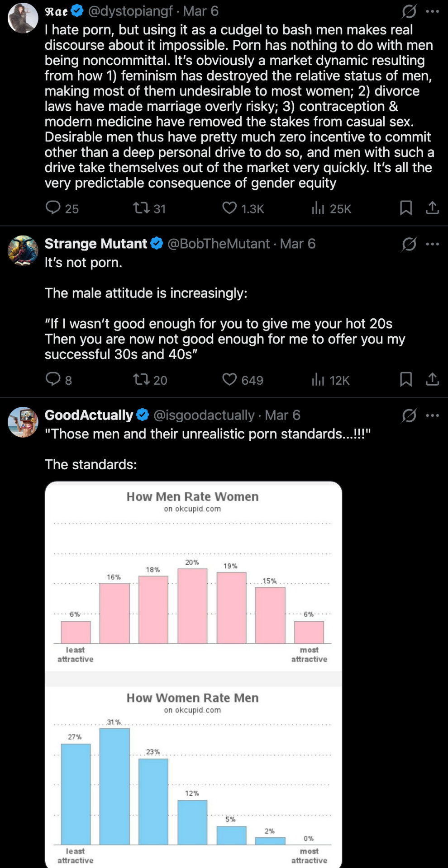Like Strange Mutant's post
This screenshot has height=868, width=448.
229,379
